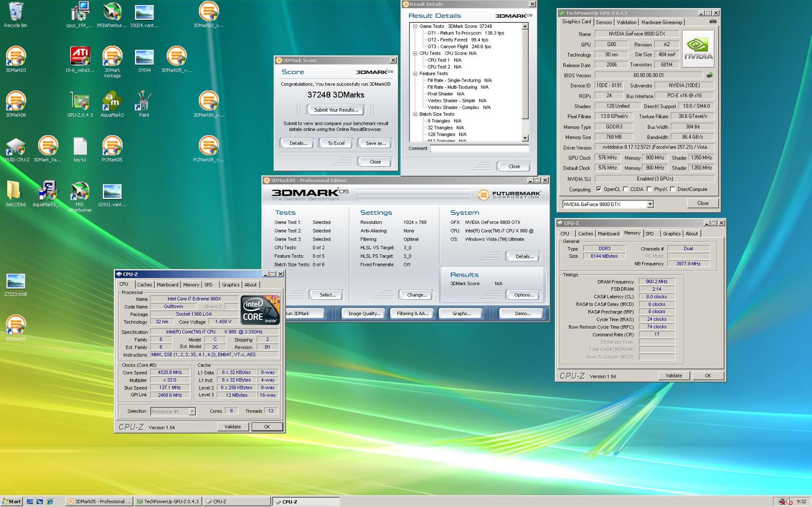
Task: Click the Options button under Results
Action: click(524, 295)
